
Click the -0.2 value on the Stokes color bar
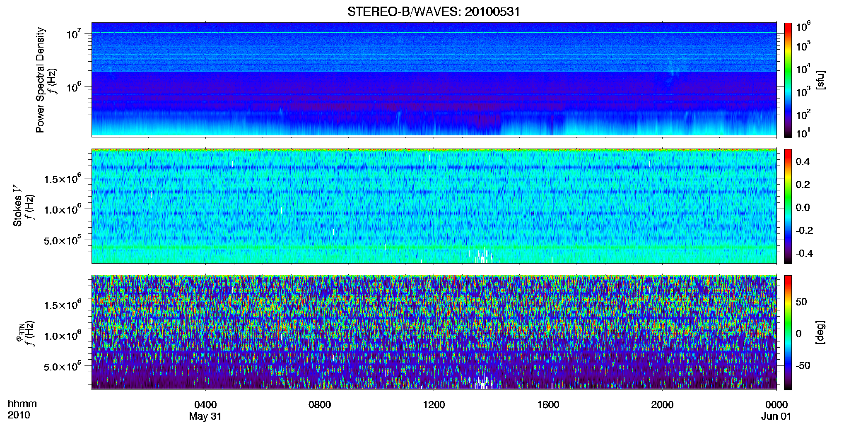tap(805, 230)
